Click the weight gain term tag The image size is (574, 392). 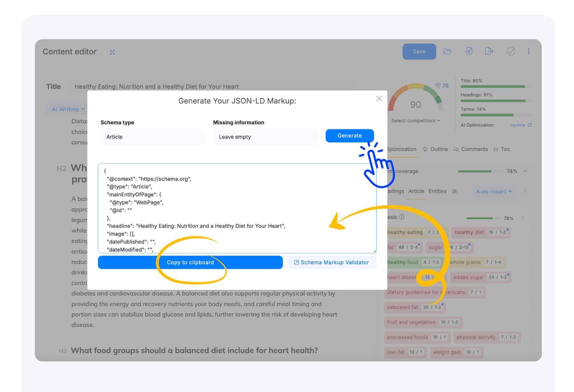(x=456, y=352)
